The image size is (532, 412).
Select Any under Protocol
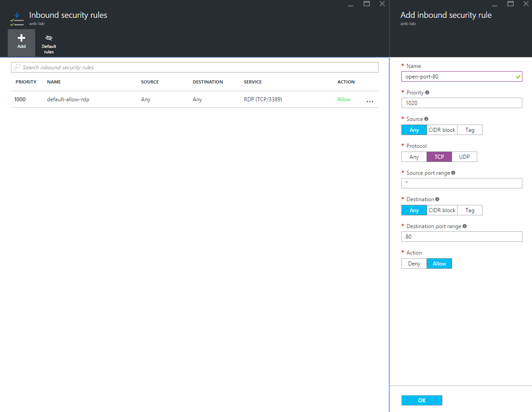click(414, 156)
